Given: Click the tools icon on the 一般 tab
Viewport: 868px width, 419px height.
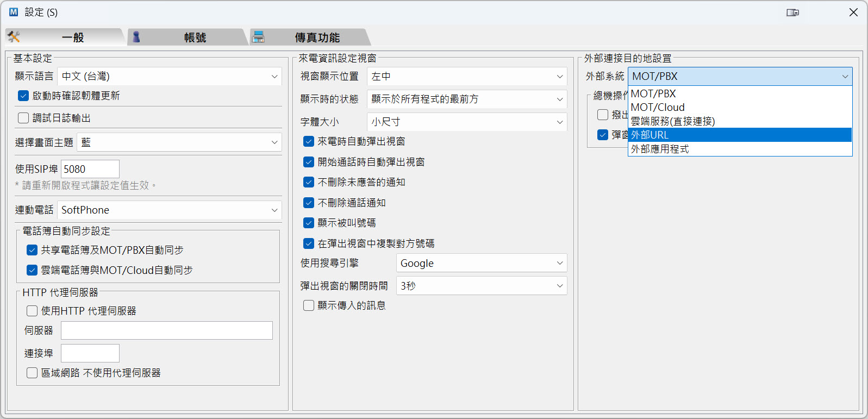Looking at the screenshot, I should 14,37.
